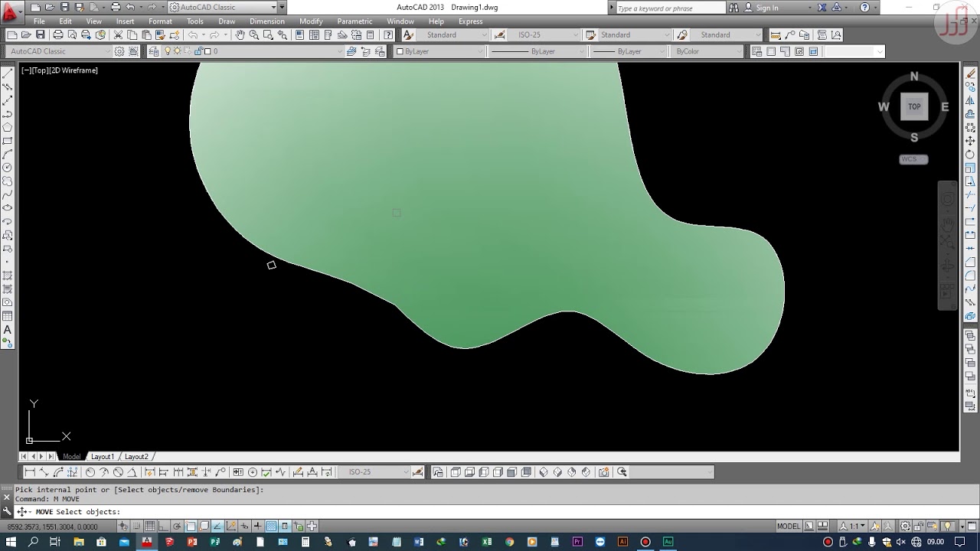
Task: Toggle Selection Cycling in status bar
Action: click(299, 526)
